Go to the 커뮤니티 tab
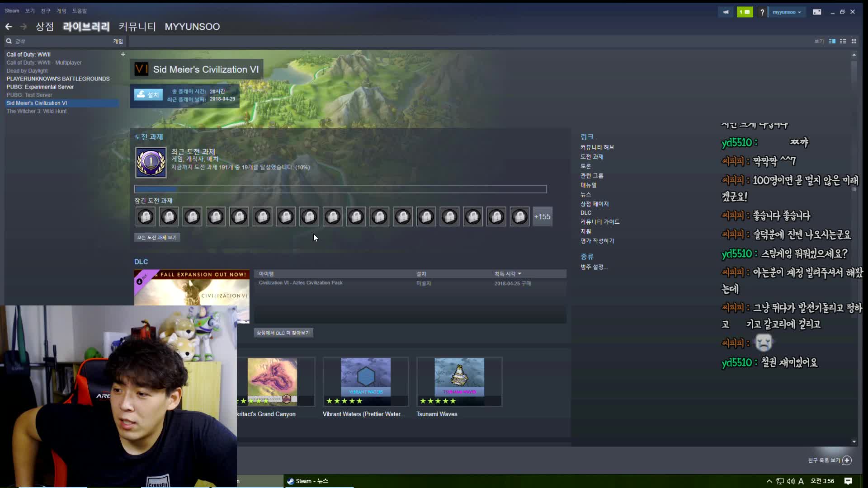 pos(137,27)
